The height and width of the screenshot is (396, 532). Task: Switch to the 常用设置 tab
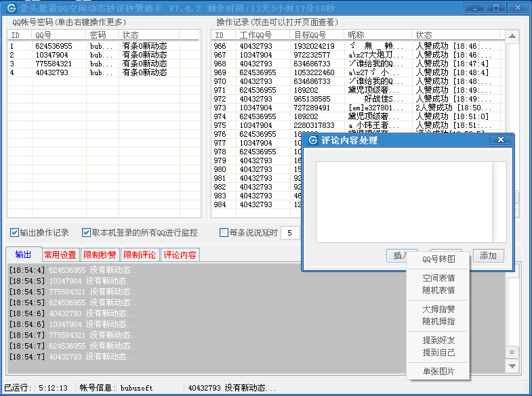[x=60, y=255]
